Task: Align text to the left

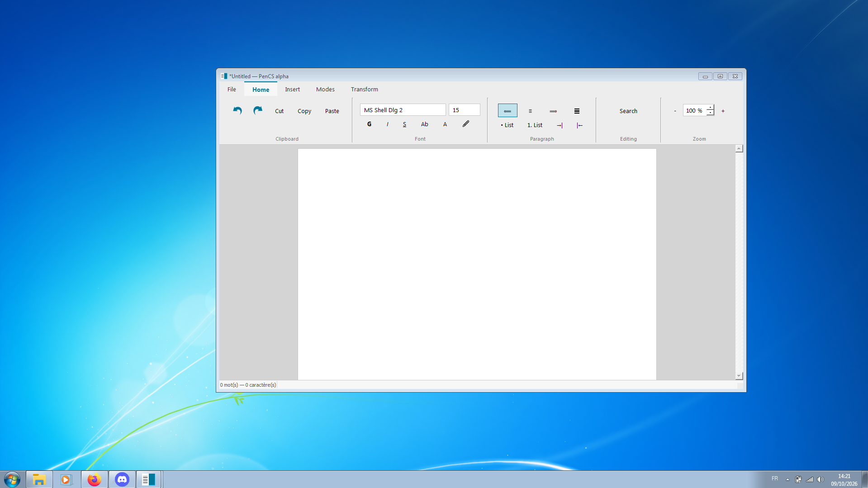Action: click(x=508, y=111)
